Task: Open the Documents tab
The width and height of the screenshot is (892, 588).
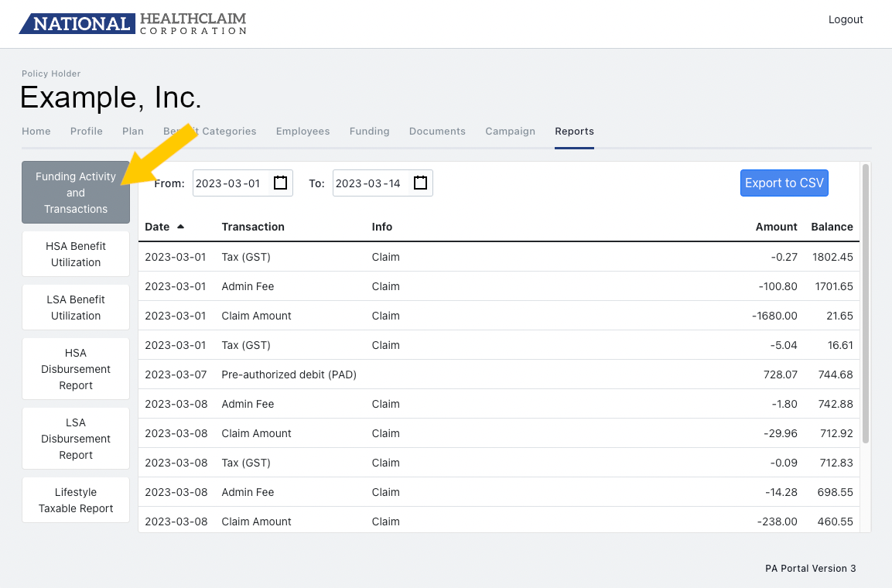Action: click(x=437, y=132)
